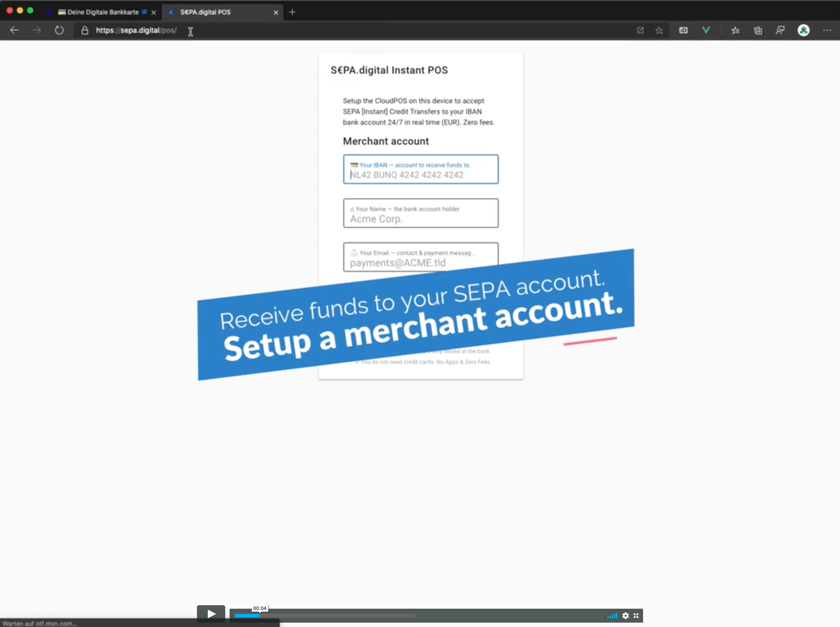Open the browser profile avatar
The image size is (840, 627).
point(803,30)
